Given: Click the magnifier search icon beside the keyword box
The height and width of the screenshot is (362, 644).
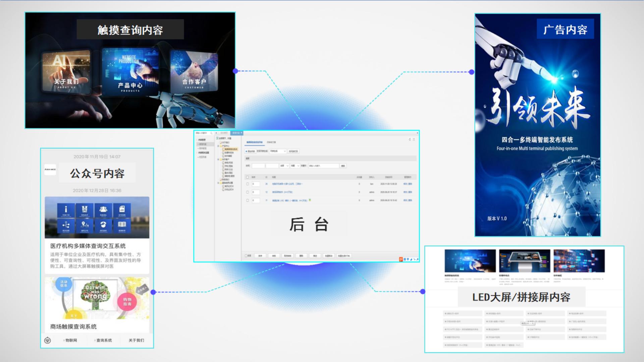Looking at the screenshot, I should click(211, 133).
